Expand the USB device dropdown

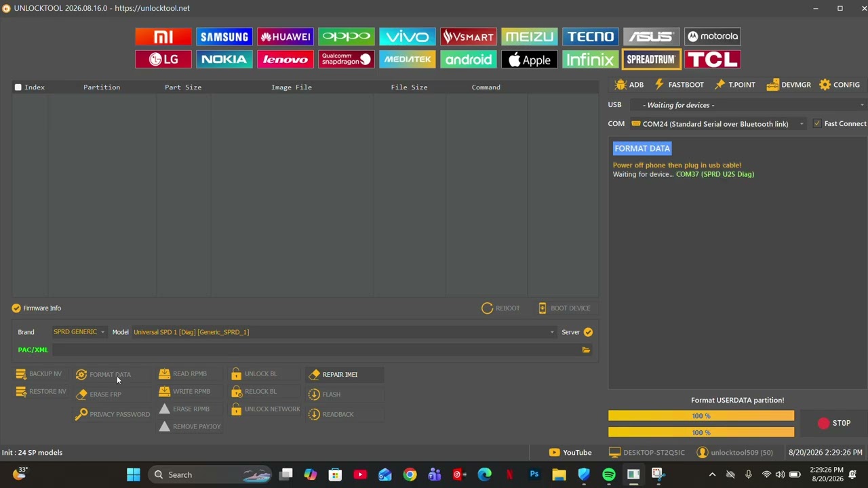pyautogui.click(x=748, y=105)
